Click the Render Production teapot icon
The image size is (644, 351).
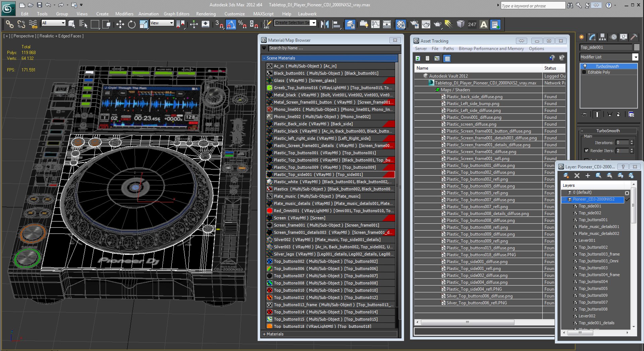click(438, 24)
